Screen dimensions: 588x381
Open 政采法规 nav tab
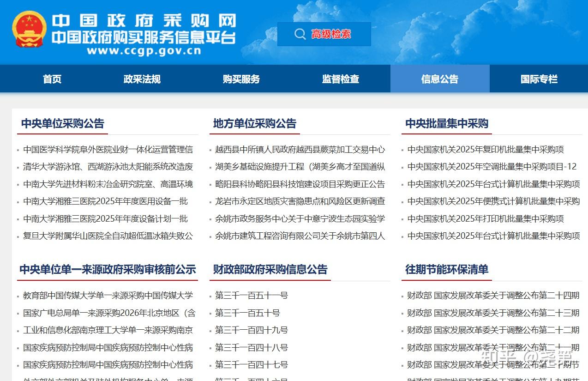[x=142, y=79]
